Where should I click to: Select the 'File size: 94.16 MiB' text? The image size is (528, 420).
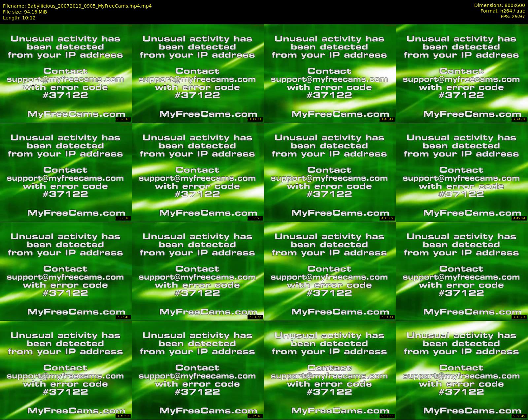[25, 12]
